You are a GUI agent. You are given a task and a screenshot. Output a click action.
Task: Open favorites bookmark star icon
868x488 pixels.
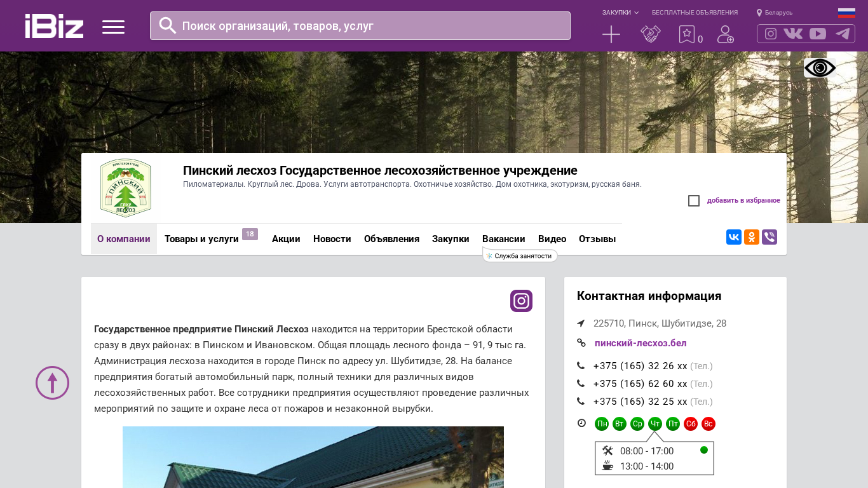[687, 34]
